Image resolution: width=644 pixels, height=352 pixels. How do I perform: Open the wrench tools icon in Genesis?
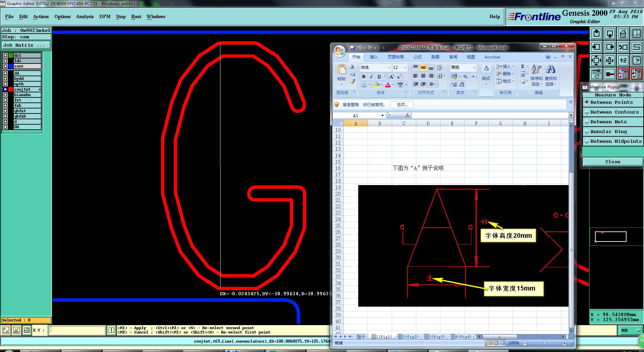coord(596,74)
